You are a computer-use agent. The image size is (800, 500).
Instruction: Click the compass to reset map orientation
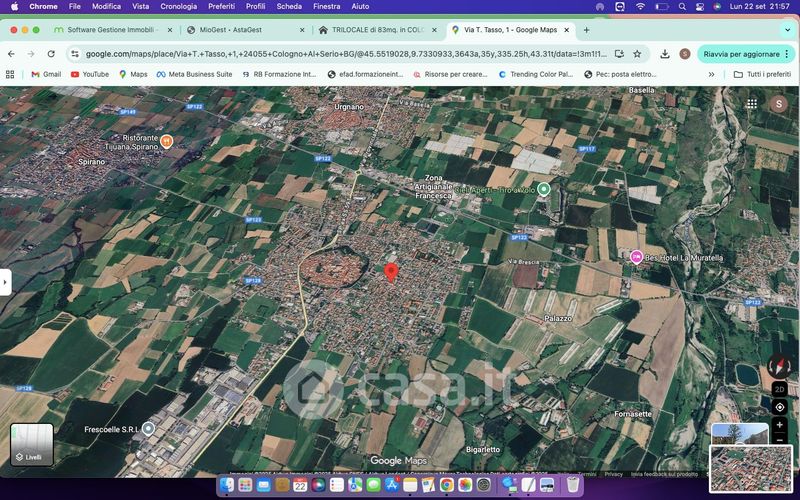pos(779,367)
